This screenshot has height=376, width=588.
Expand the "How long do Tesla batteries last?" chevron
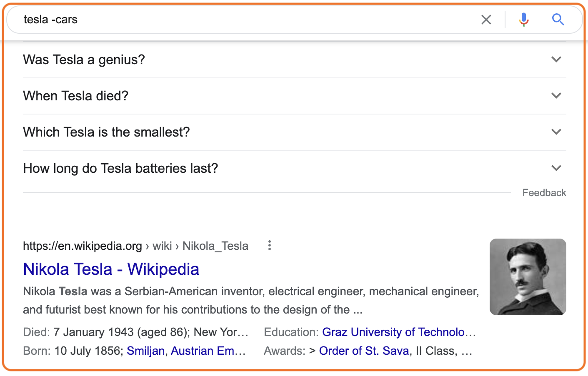[x=556, y=168]
